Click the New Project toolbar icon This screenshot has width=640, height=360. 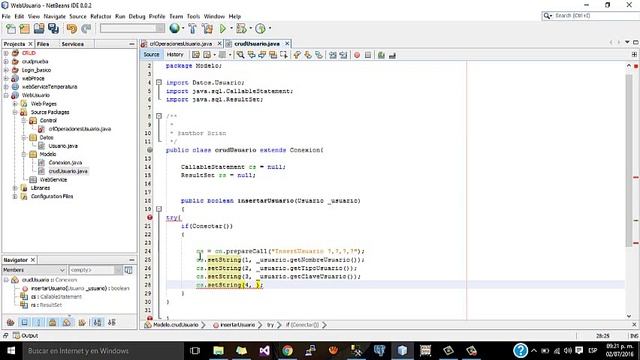point(24,29)
